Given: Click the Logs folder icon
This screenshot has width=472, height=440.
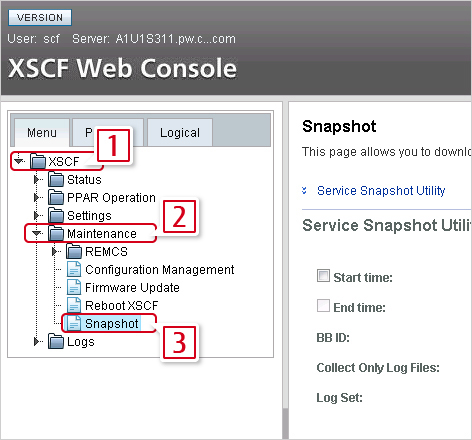Looking at the screenshot, I should [56, 341].
